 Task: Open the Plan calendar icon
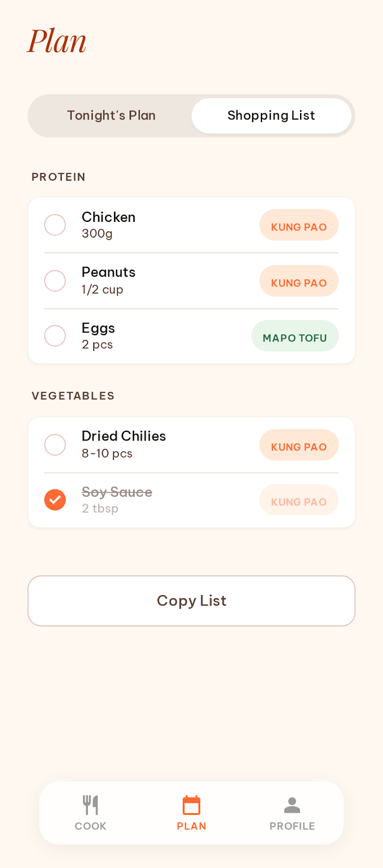[191, 803]
